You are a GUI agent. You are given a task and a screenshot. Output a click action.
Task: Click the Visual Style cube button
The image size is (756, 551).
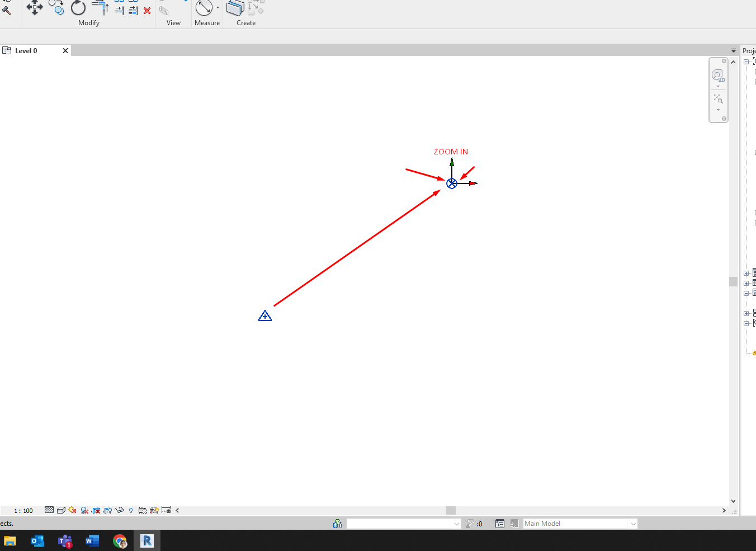[60, 510]
